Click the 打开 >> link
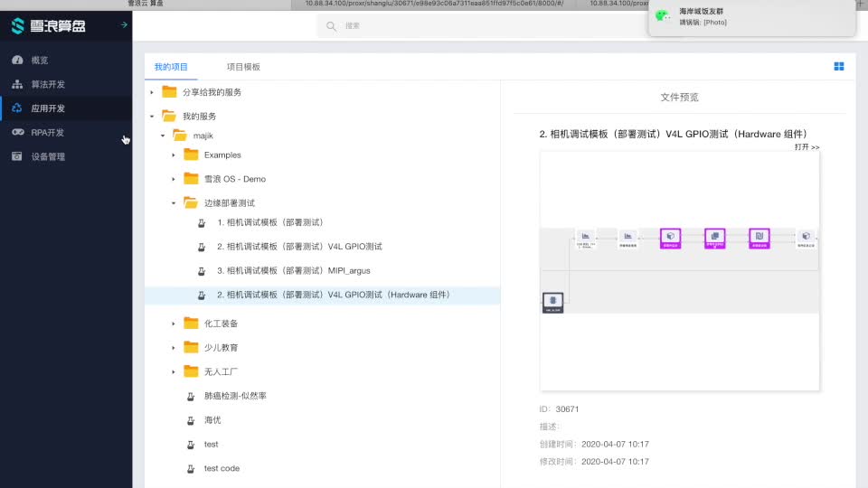Viewport: 868px width, 488px height. pyautogui.click(x=807, y=147)
